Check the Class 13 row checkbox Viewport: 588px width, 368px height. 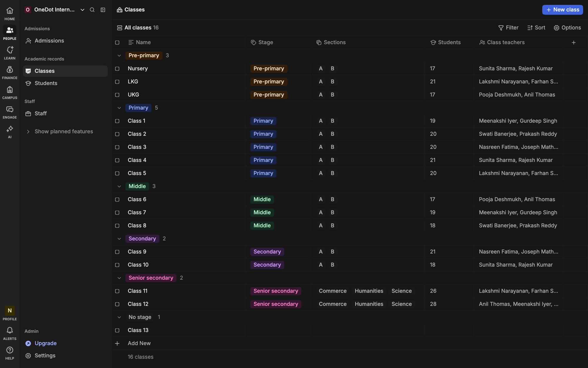117,330
